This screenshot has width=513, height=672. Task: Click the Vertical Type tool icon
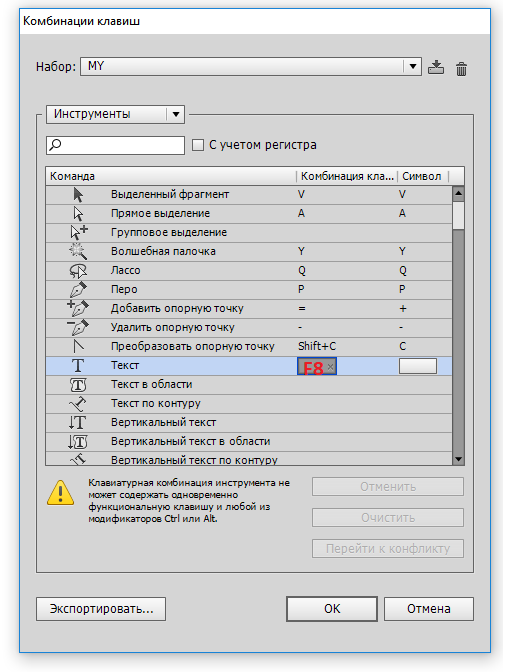coord(78,423)
